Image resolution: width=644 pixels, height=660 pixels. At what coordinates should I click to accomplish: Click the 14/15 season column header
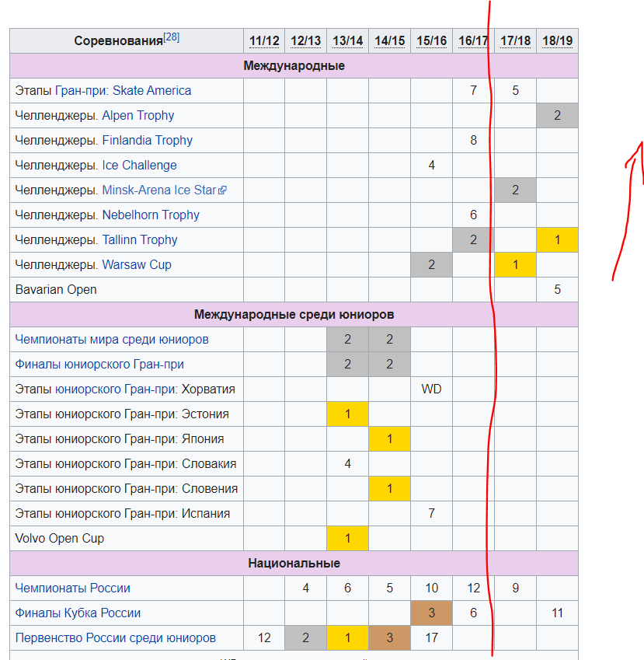389,41
